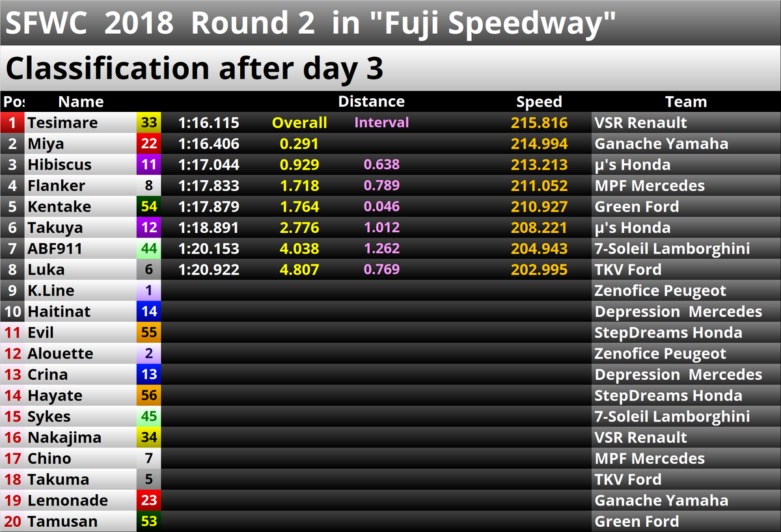Select driver name Alouette
The image size is (781, 532).
click(60, 354)
